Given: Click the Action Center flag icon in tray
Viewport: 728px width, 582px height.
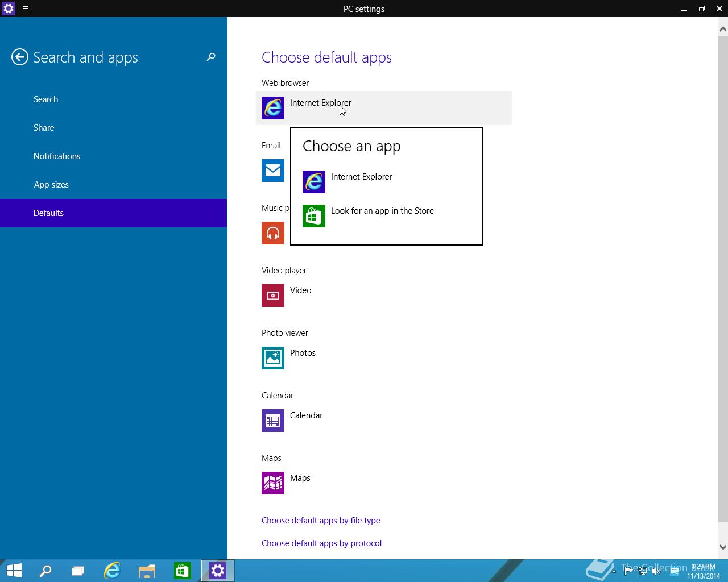Looking at the screenshot, I should pyautogui.click(x=628, y=571).
